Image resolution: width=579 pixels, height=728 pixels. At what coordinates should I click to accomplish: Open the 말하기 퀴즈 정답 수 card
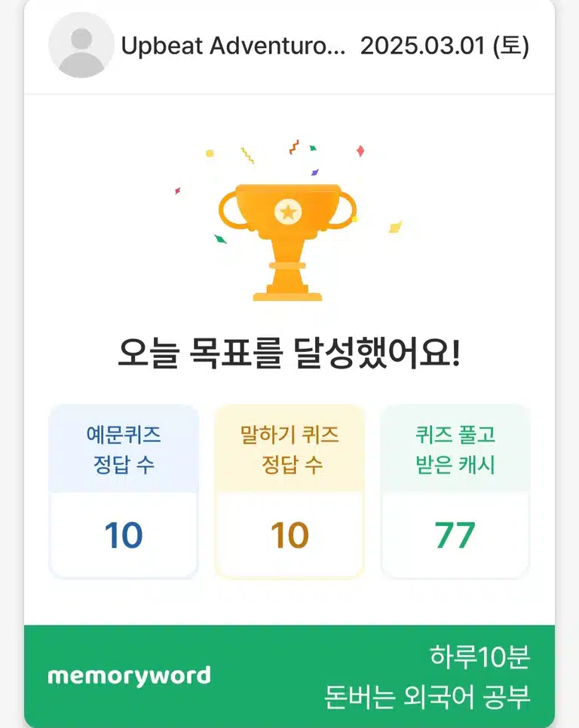[x=289, y=491]
